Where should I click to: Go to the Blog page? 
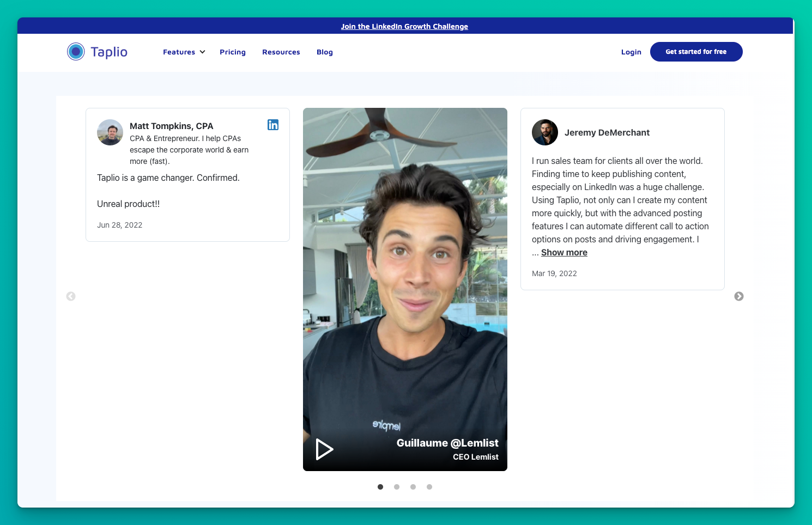click(x=325, y=52)
